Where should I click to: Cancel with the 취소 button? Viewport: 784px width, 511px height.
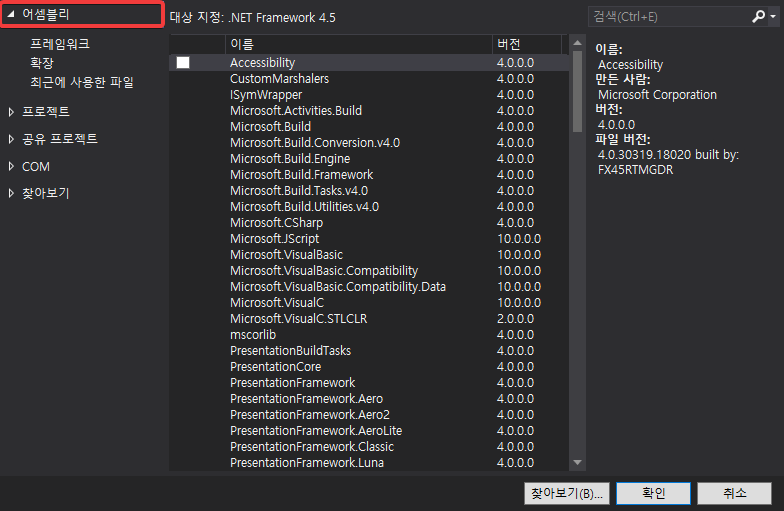point(734,494)
